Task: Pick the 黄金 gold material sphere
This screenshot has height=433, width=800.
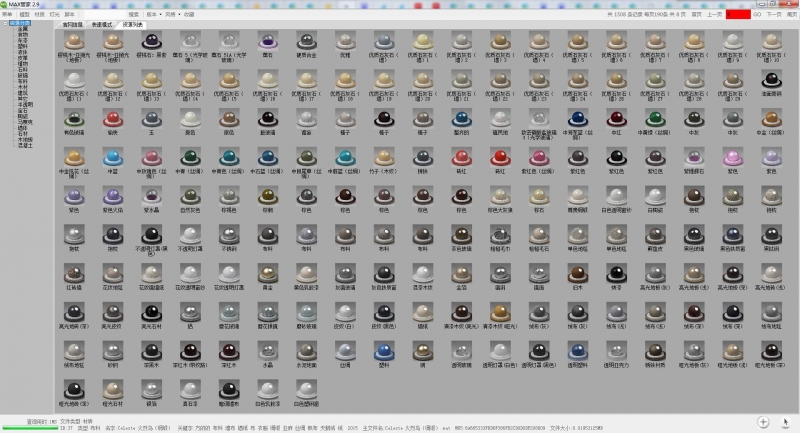Action: [x=268, y=274]
